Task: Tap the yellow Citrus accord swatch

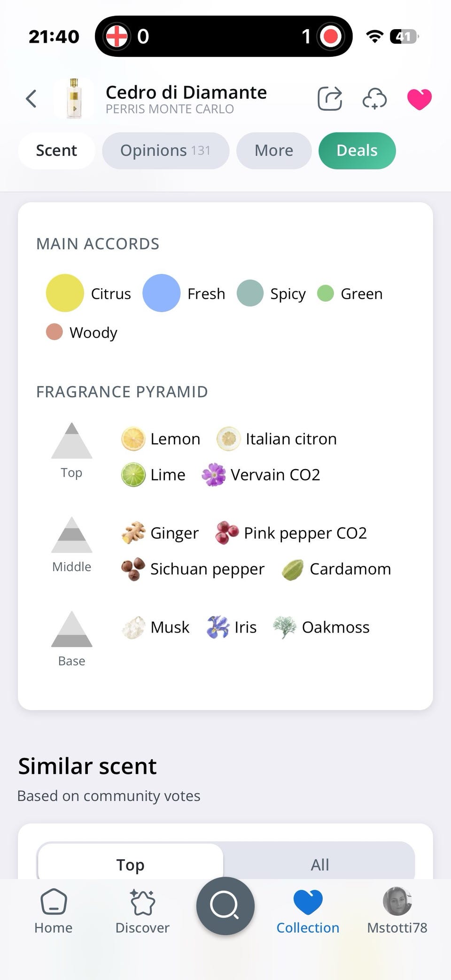Action: click(x=65, y=293)
